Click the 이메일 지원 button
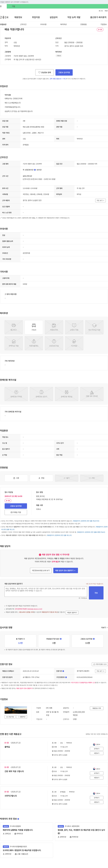108x868 pixels. tap(16, 512)
